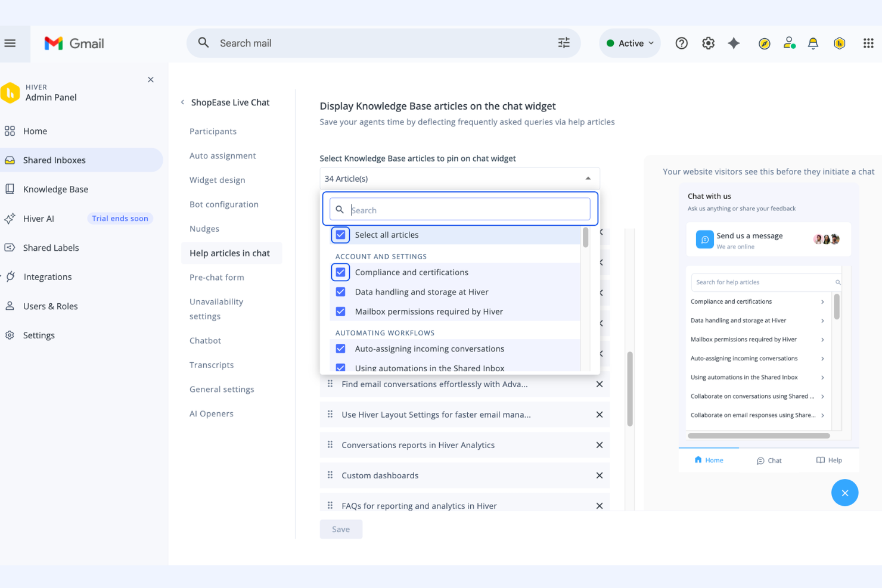Viewport: 882px width, 588px height.
Task: Remove Custom dashboards article
Action: [x=600, y=475]
